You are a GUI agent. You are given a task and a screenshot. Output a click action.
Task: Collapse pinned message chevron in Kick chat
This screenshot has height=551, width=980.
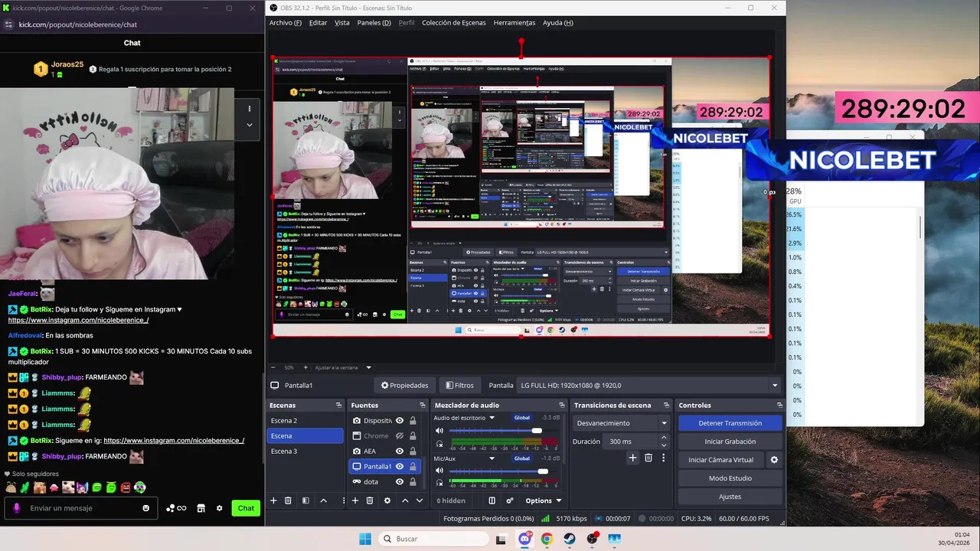249,125
